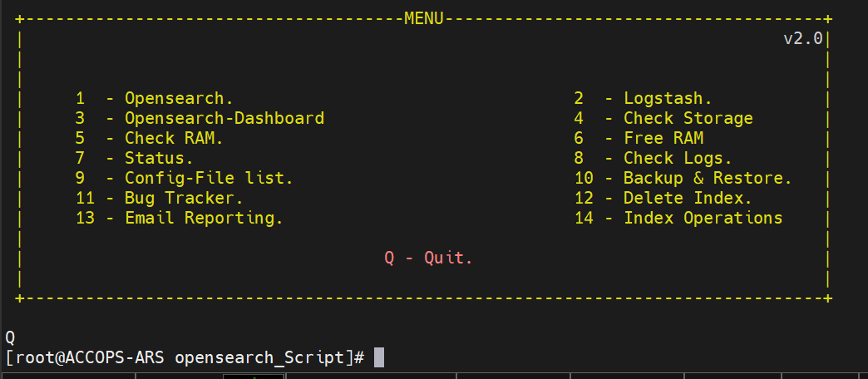Click the MENU title in the border
The height and width of the screenshot is (379, 868).
point(424,17)
